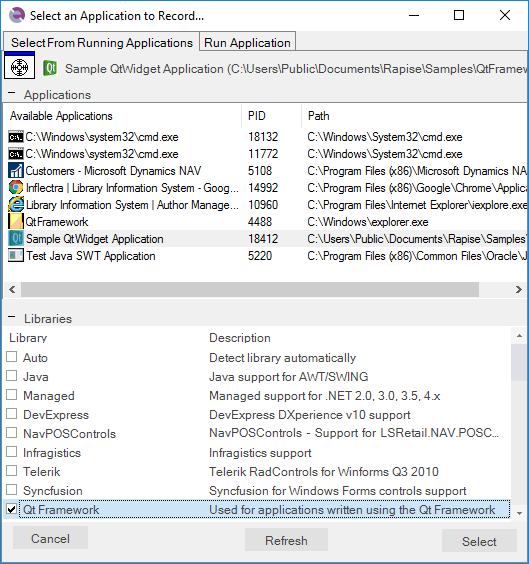The height and width of the screenshot is (564, 529).
Task: Check the NavPOSControls library checkbox
Action: [x=12, y=433]
